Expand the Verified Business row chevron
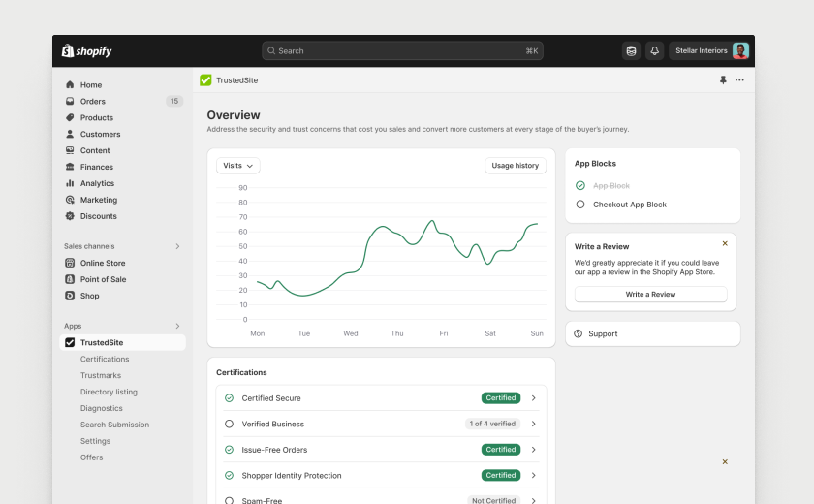 [x=533, y=424]
